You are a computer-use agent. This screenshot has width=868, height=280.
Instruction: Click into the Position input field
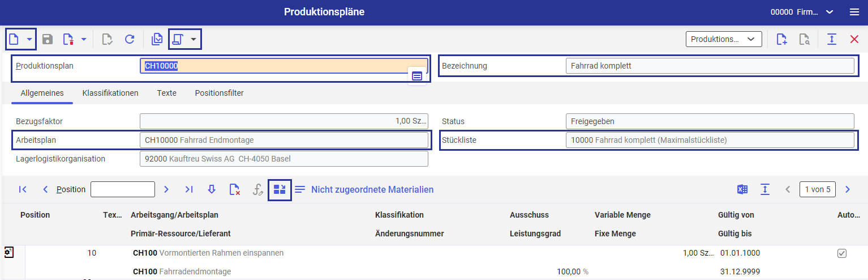click(x=122, y=189)
